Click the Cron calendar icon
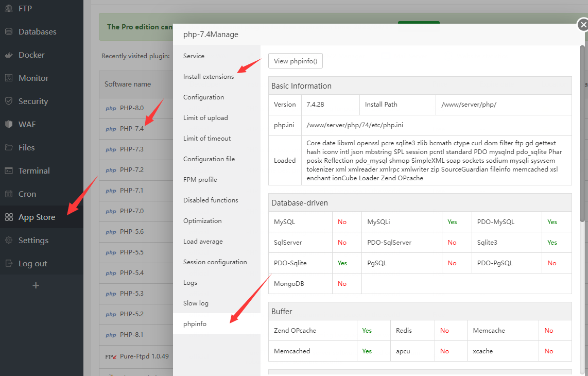Viewport: 588px width, 376px height. click(9, 194)
